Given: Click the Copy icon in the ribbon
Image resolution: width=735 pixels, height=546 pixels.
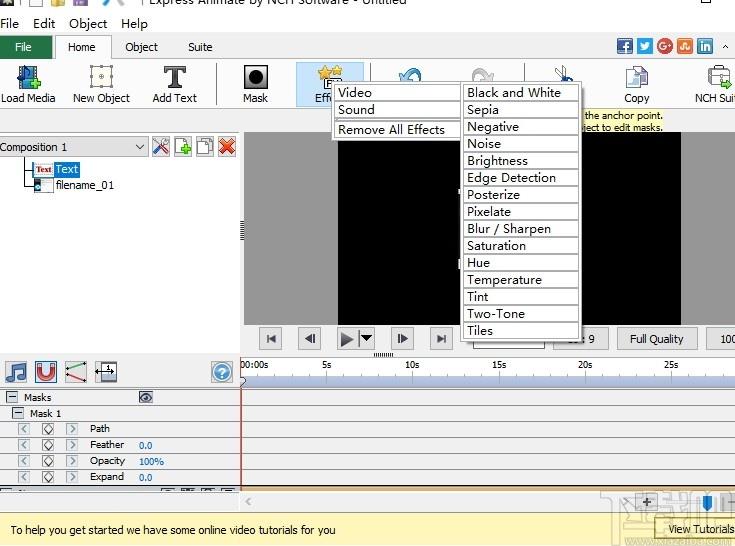Looking at the screenshot, I should pyautogui.click(x=636, y=77).
